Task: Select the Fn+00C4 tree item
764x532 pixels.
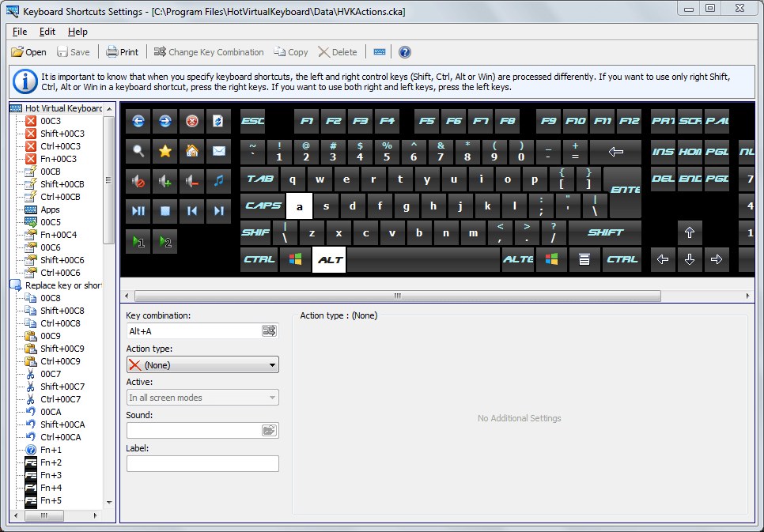Action: click(59, 235)
